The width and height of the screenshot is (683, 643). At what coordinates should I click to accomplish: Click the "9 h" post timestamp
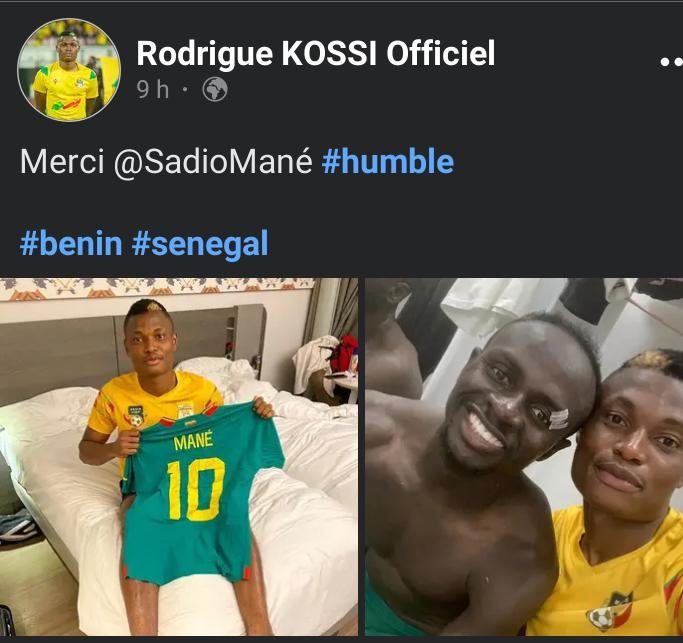click(153, 89)
